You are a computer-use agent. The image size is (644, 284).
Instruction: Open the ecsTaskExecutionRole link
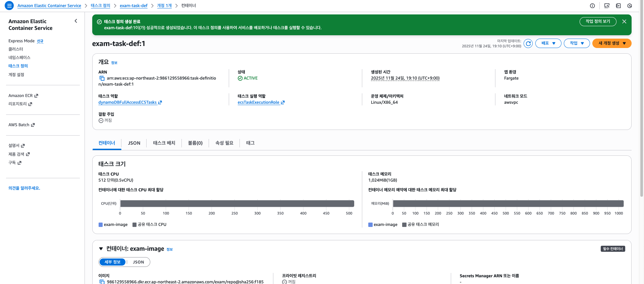pos(258,102)
